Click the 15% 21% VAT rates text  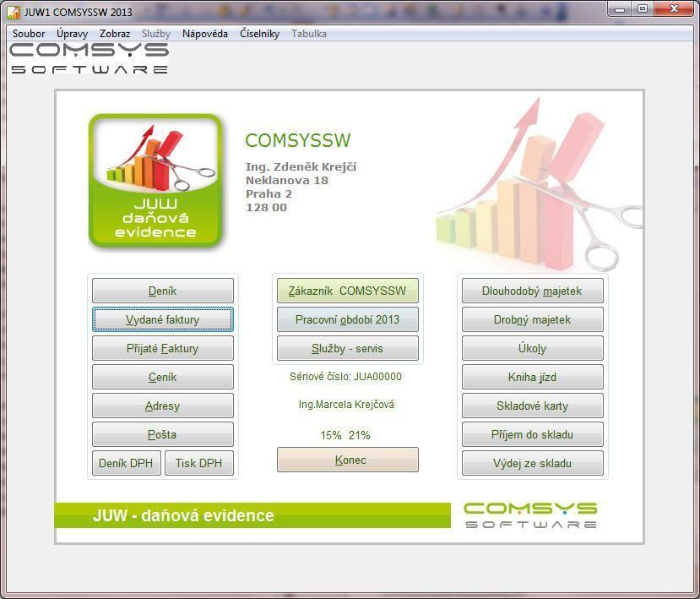click(345, 435)
